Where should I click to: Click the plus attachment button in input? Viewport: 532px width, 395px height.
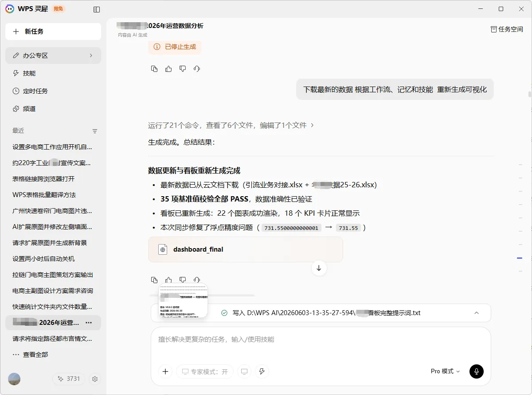click(x=165, y=371)
